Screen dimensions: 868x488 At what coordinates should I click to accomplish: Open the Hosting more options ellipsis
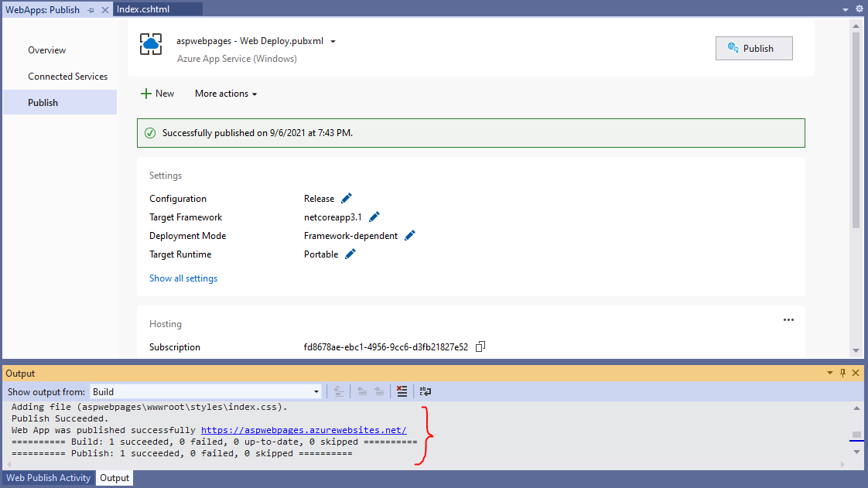788,320
